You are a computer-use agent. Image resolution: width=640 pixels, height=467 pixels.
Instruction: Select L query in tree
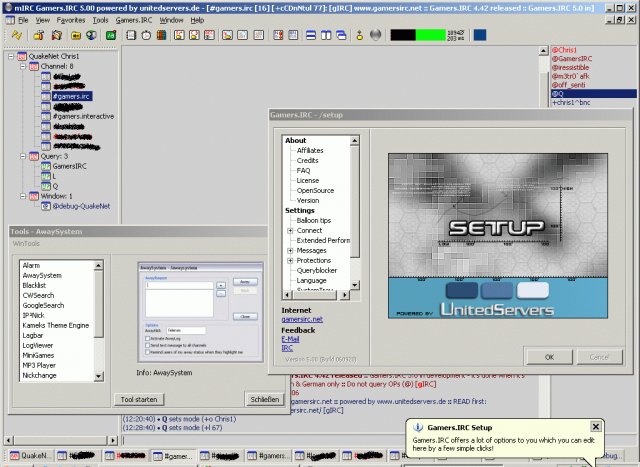54,176
